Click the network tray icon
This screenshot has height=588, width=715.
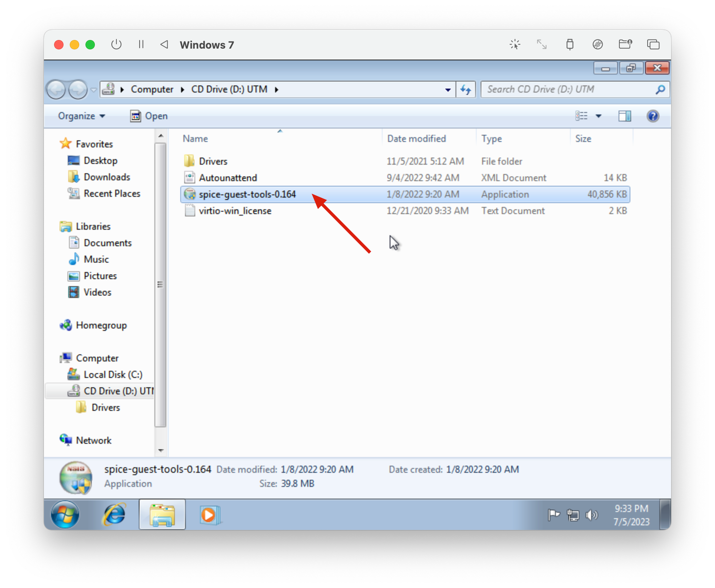573,515
